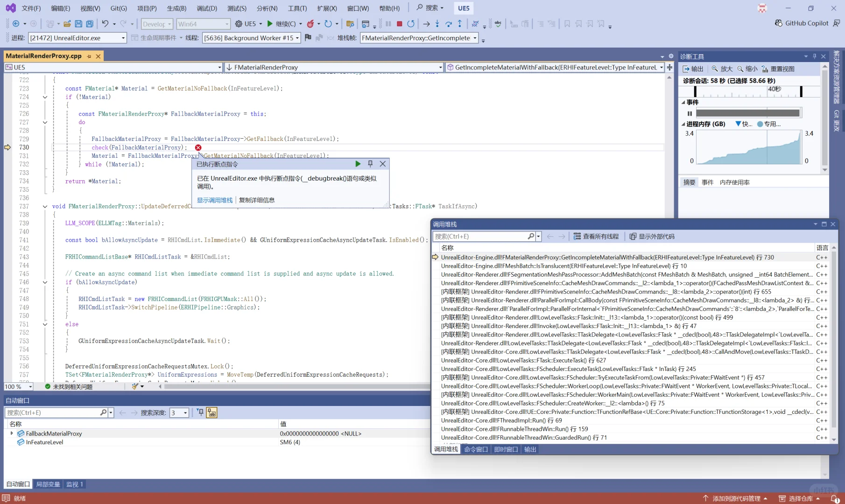Click the Save All icon
Screen dimensions: 845x504
tap(90, 24)
